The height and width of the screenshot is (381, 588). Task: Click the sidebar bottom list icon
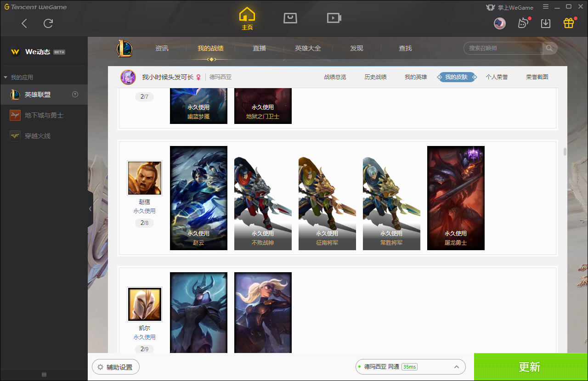coord(44,375)
